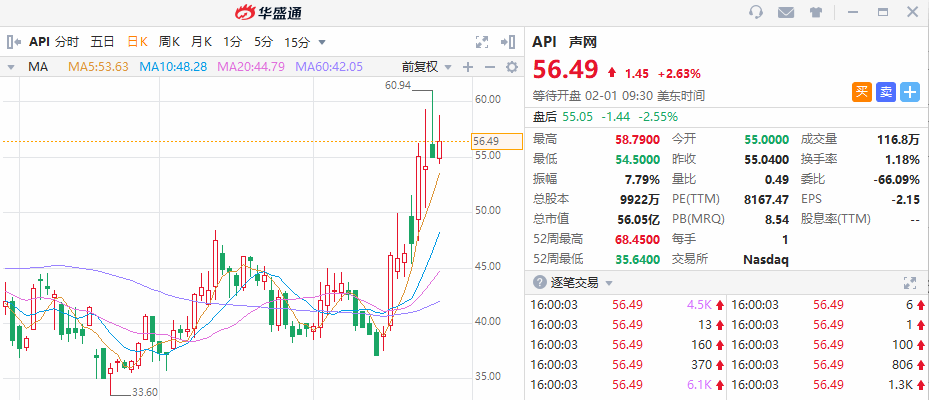The height and width of the screenshot is (400, 929).
Task: Select trade row with volume 4.5K
Action: [x=625, y=305]
